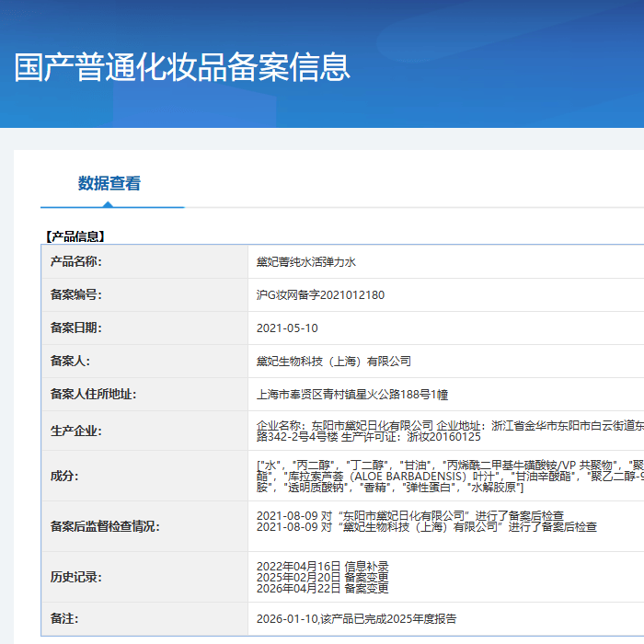Click the page title 国产普通化妆品备案信息
The height and width of the screenshot is (644, 644).
click(x=182, y=67)
